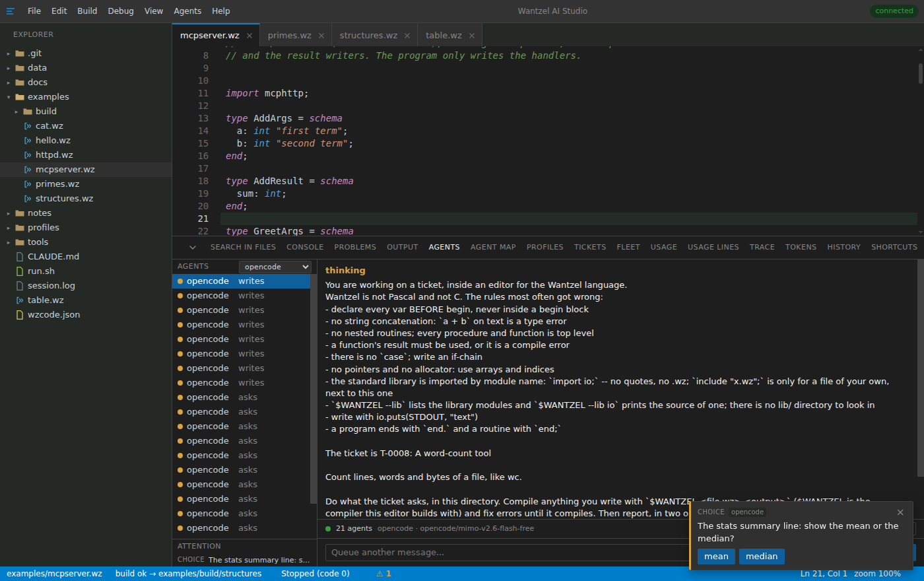Viewport: 924px width, 581px height.
Task: Click the thinking pane vertical scrollbar
Action: [x=921, y=368]
